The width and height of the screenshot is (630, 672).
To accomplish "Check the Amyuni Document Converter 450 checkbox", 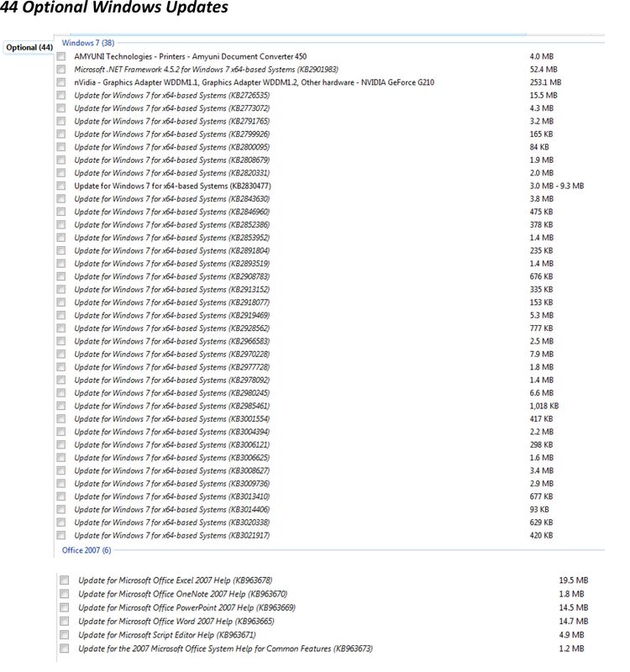I will tap(61, 56).
